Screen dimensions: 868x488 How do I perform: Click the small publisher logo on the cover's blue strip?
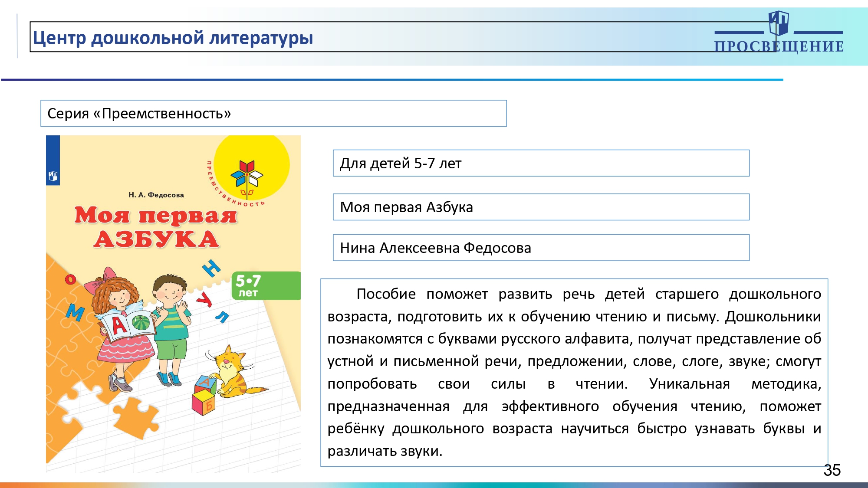[53, 176]
